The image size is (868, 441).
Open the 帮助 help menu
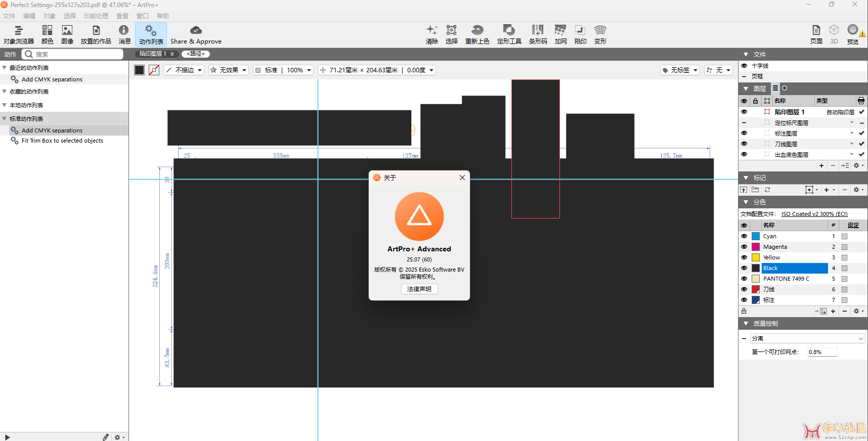click(163, 16)
